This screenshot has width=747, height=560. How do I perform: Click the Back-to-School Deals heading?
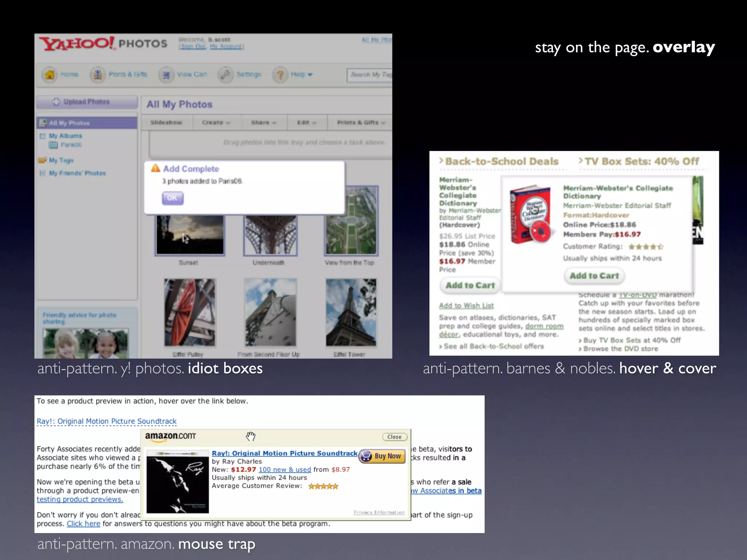[502, 161]
